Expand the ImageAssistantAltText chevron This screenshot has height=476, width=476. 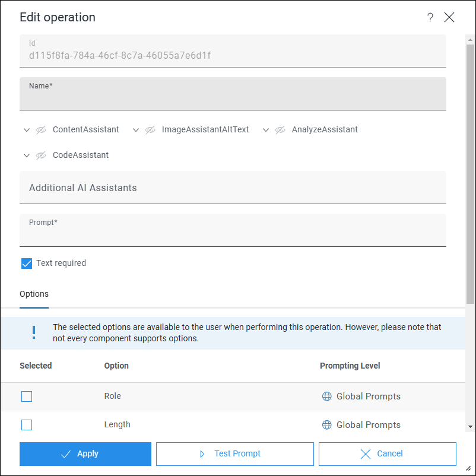[x=136, y=130]
